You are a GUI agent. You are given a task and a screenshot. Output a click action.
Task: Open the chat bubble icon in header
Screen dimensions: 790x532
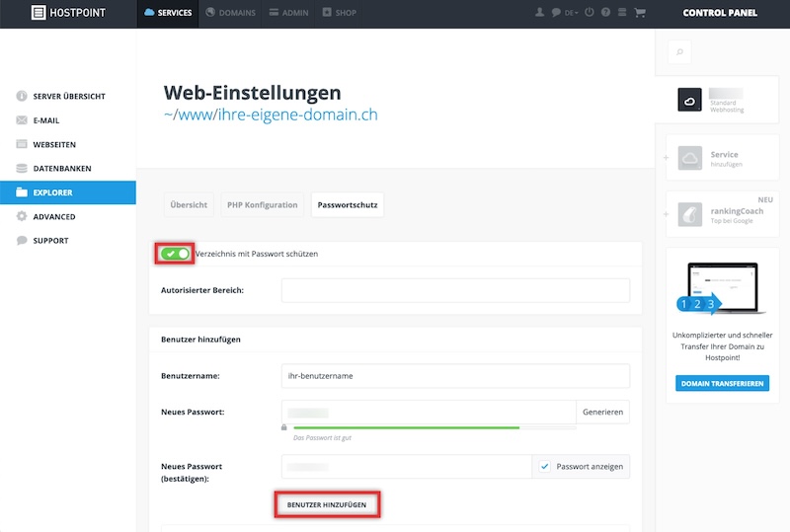556,12
